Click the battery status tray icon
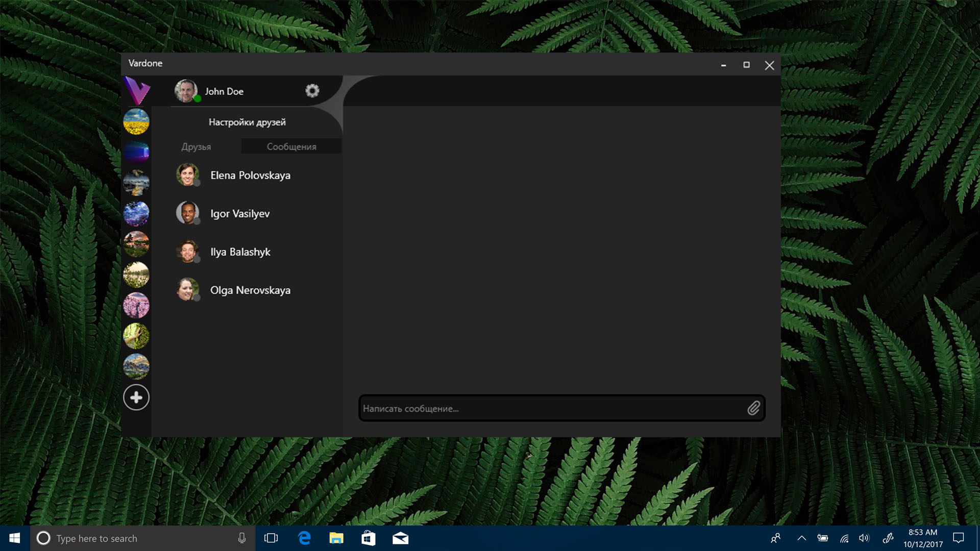The width and height of the screenshot is (980, 551). [823, 538]
